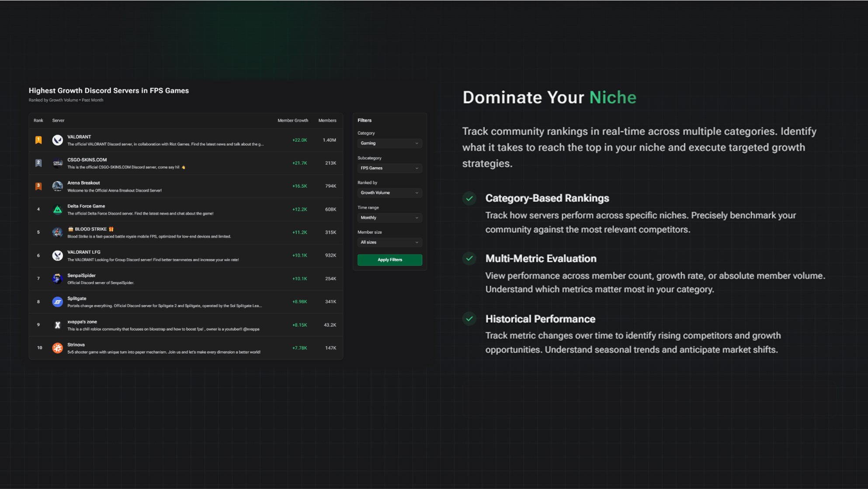Open the Category dropdown set to Gaming

(x=389, y=143)
